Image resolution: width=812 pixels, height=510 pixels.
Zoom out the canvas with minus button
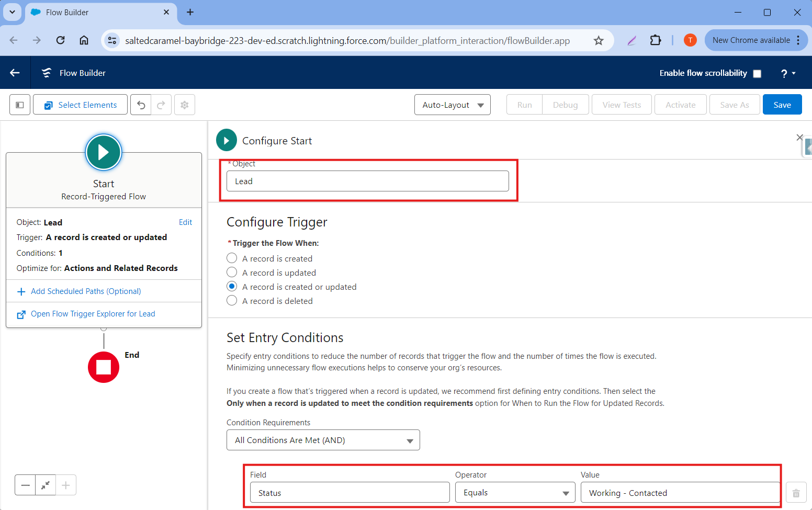(x=25, y=485)
